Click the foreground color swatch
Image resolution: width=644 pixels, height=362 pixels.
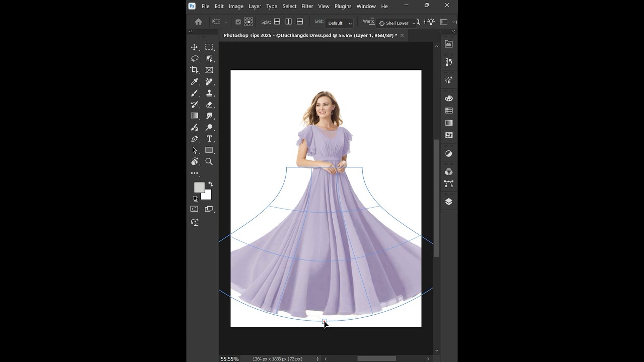(199, 187)
